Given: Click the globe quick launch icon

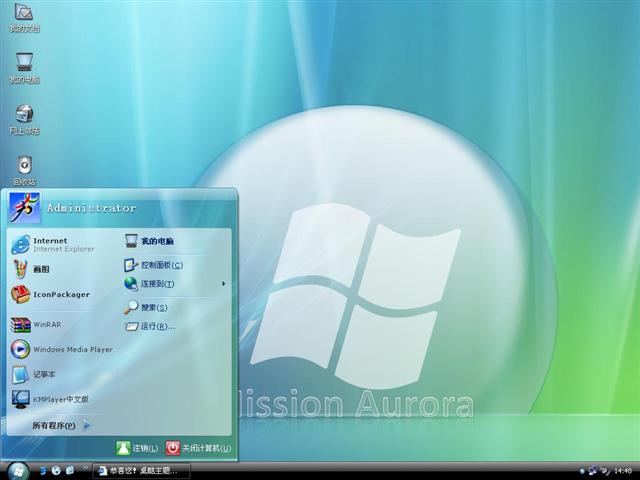Looking at the screenshot, I should pyautogui.click(x=56, y=471).
